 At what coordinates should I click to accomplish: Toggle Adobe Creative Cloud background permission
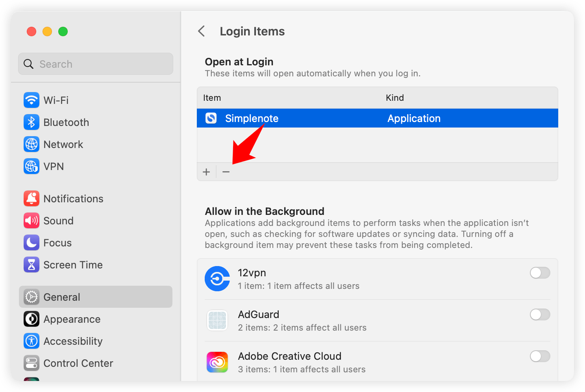point(540,356)
